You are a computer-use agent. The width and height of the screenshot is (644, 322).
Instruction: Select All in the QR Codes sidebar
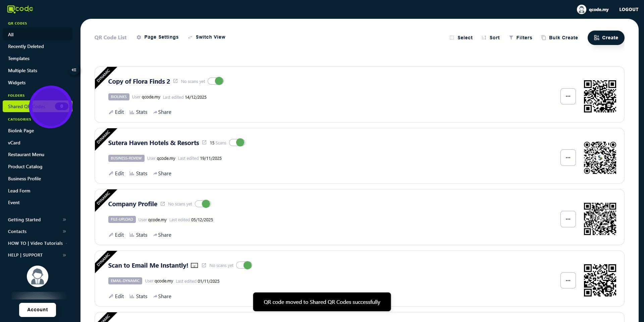(x=38, y=35)
